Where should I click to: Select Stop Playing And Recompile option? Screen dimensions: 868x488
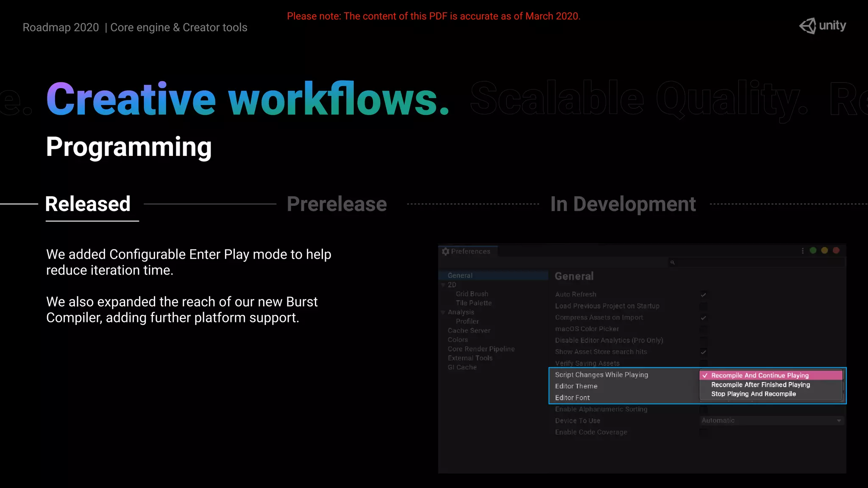tap(771, 394)
